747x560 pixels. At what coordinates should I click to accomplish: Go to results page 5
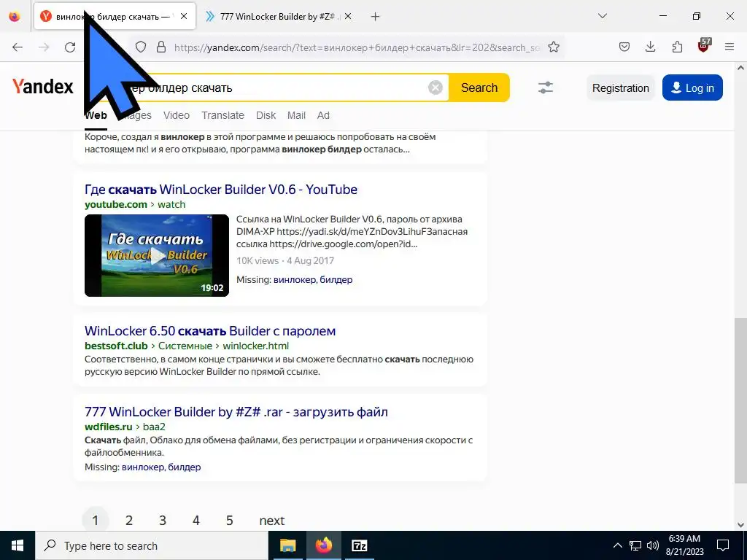(230, 521)
